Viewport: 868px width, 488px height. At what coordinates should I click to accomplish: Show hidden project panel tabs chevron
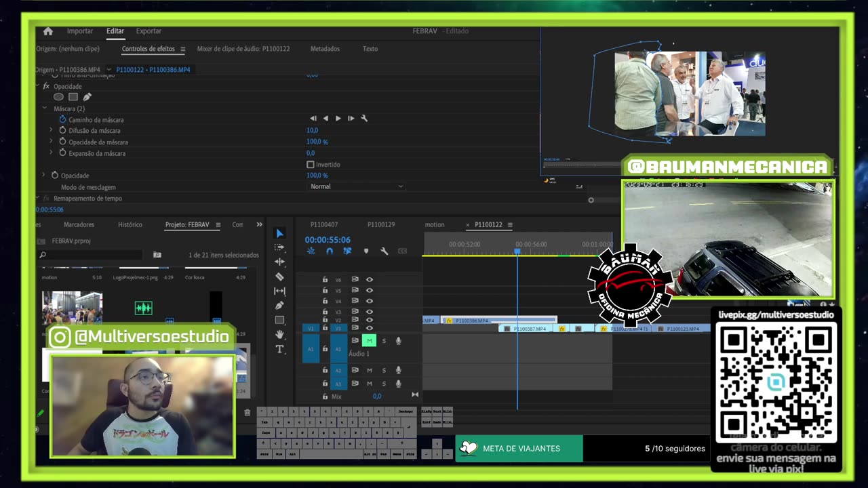[259, 225]
